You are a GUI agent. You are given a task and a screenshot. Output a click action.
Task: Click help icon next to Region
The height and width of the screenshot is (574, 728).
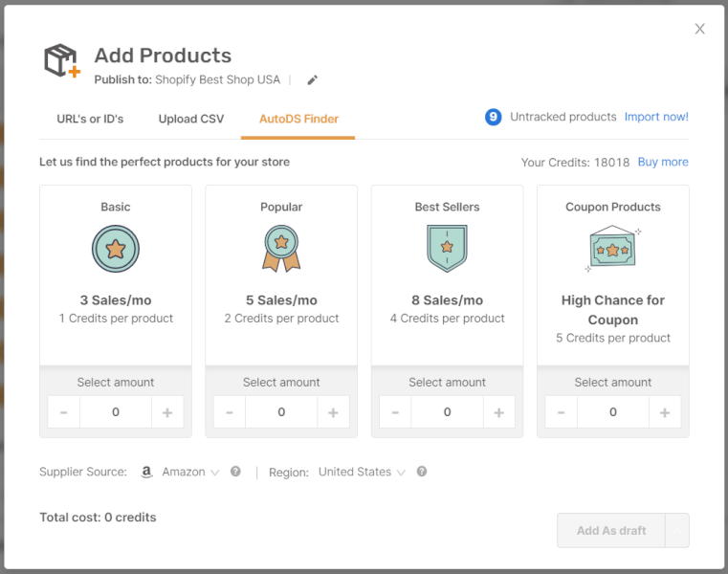pos(422,472)
